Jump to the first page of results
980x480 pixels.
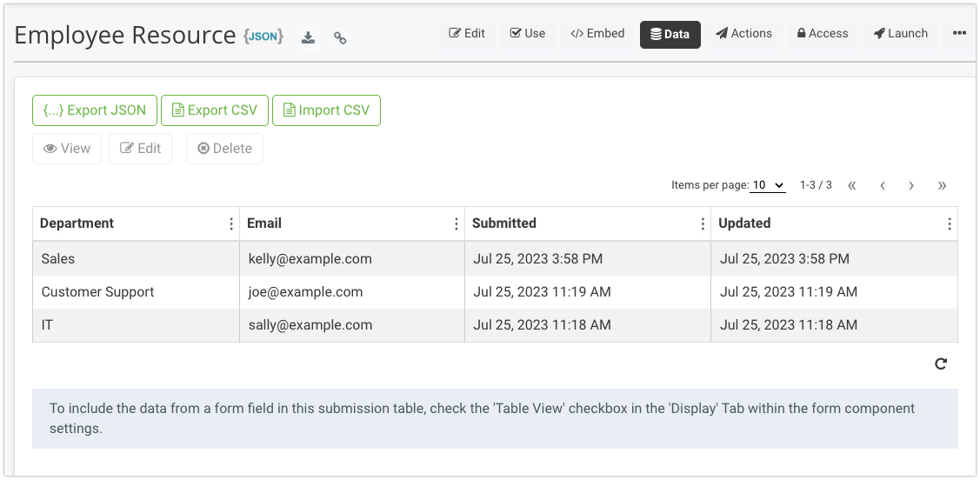[x=851, y=185]
